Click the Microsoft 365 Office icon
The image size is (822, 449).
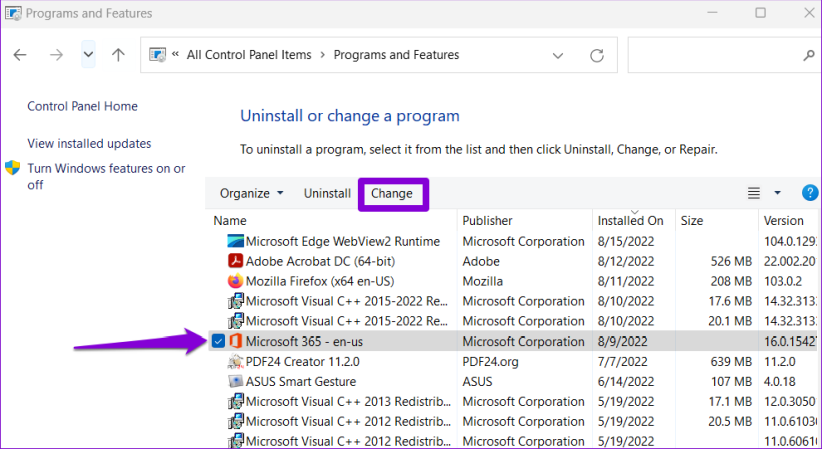235,341
